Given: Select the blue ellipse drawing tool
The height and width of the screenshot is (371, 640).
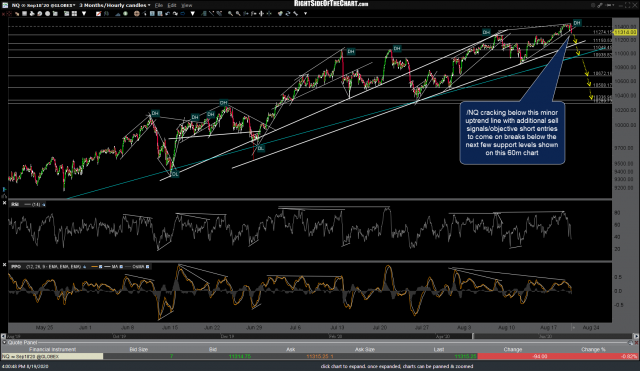Looking at the screenshot, I should pyautogui.click(x=182, y=14).
